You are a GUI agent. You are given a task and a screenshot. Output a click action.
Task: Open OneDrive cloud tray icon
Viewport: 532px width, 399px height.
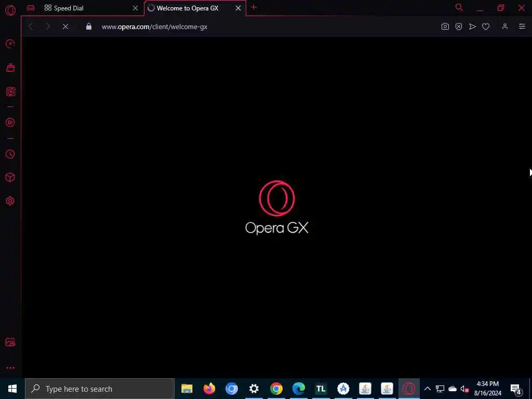tap(453, 389)
